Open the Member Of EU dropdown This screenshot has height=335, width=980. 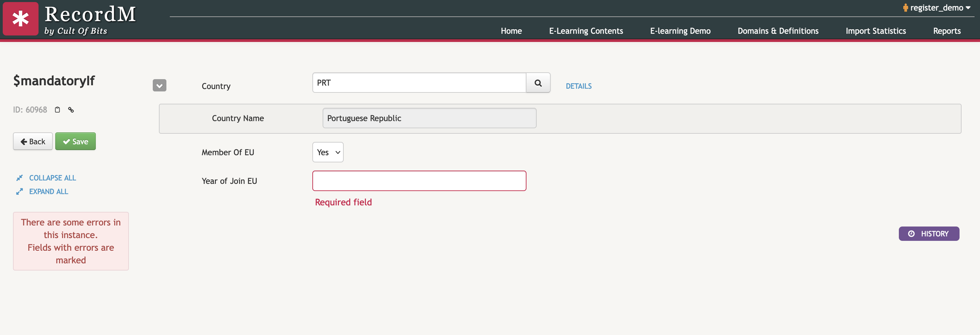point(328,152)
